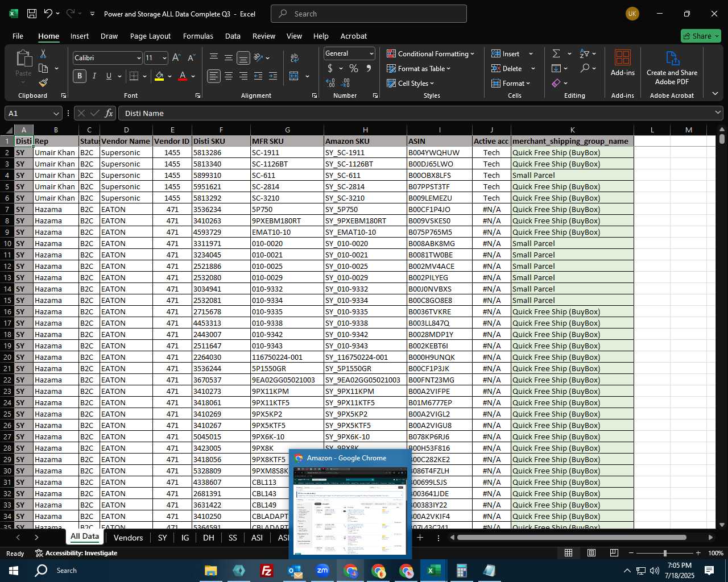
Task: Open the Name Box dropdown arrow
Action: click(x=56, y=113)
